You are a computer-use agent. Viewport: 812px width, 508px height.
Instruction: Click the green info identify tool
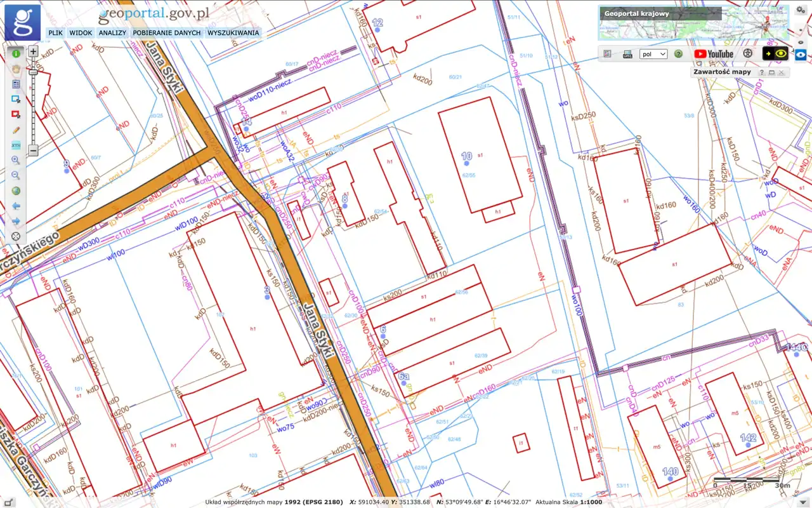[x=16, y=53]
